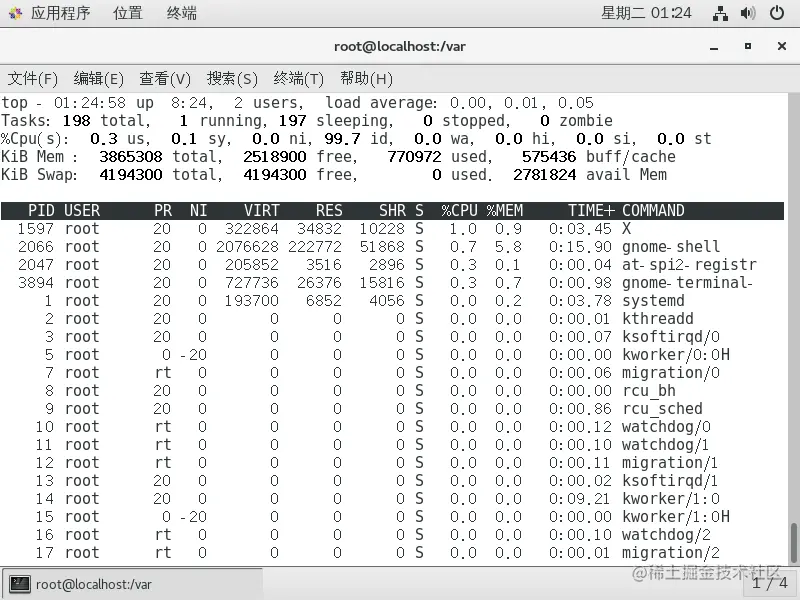Minimize the terminal window
This screenshot has width=800, height=600.
tap(714, 46)
